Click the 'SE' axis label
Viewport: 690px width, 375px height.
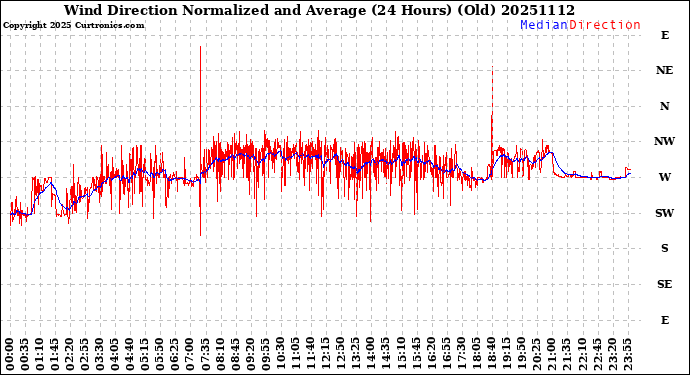click(664, 284)
